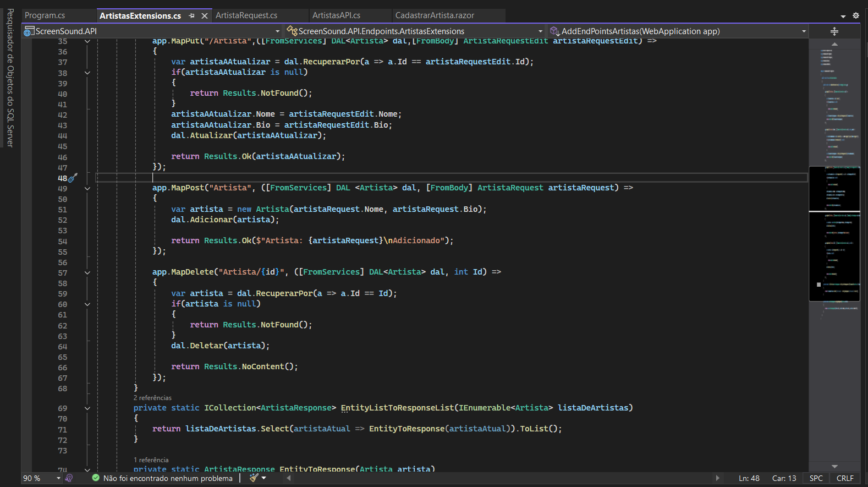
Task: Place cursor in the empty line 48
Action: 451,177
